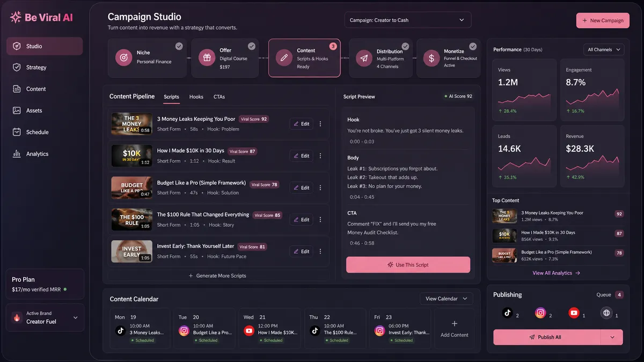Edit the Budget Like a Pro script
Image resolution: width=644 pixels, height=362 pixels.
click(x=301, y=188)
